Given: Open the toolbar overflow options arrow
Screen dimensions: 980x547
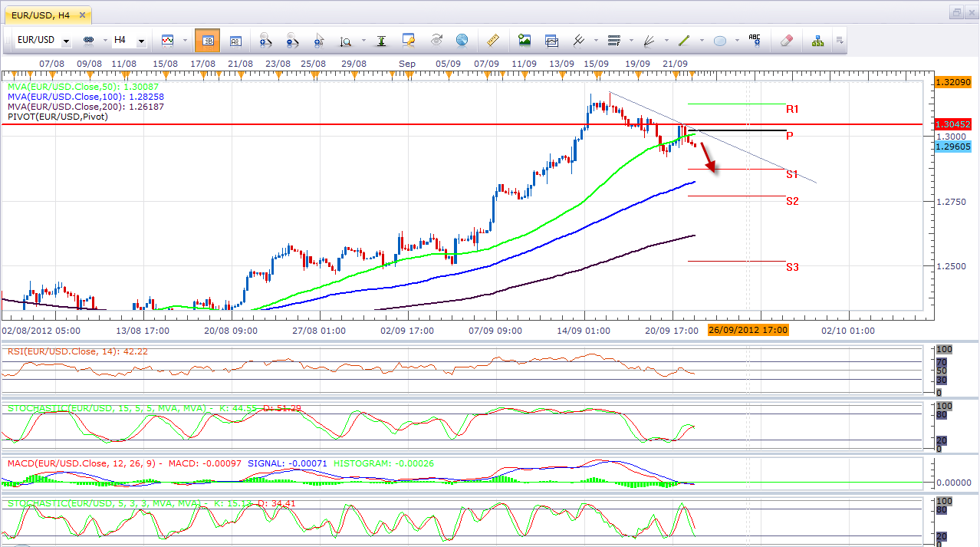Looking at the screenshot, I should (840, 40).
